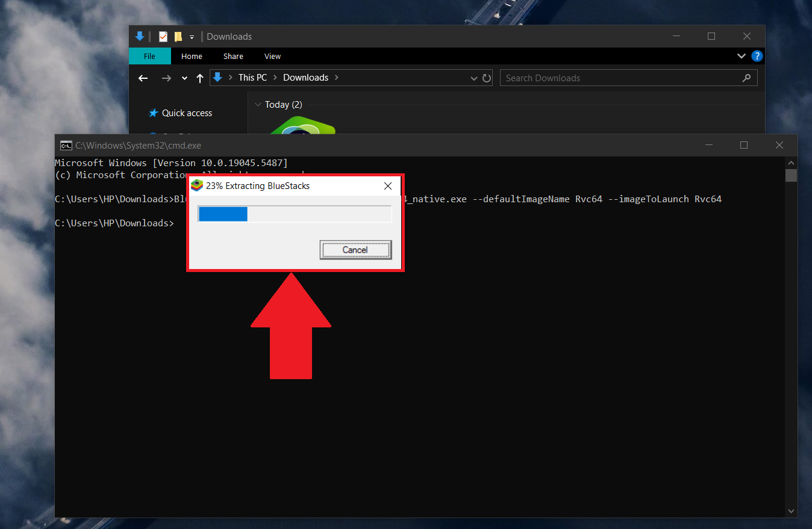
Task: Go back using the back arrow
Action: click(143, 78)
